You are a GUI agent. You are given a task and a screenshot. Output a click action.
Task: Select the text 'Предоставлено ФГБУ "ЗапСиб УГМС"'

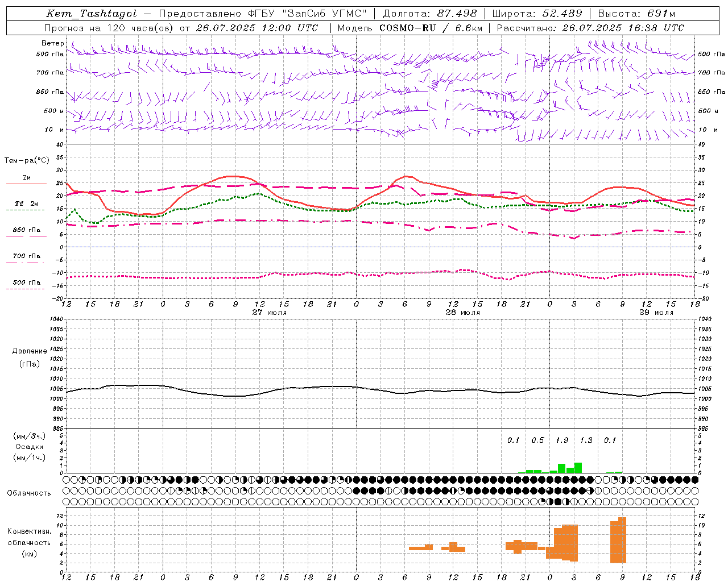263,14
